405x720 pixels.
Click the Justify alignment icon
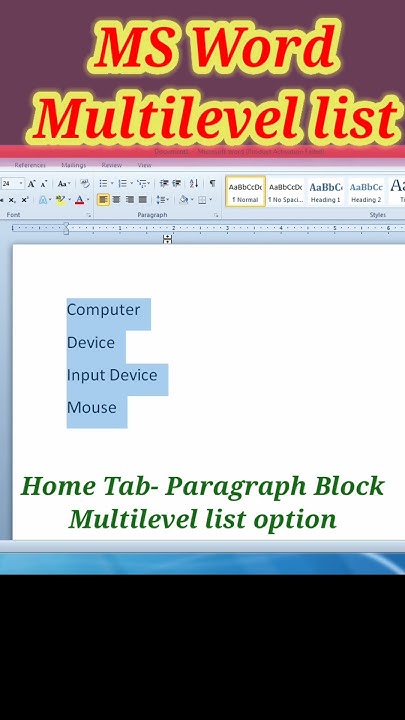(143, 199)
